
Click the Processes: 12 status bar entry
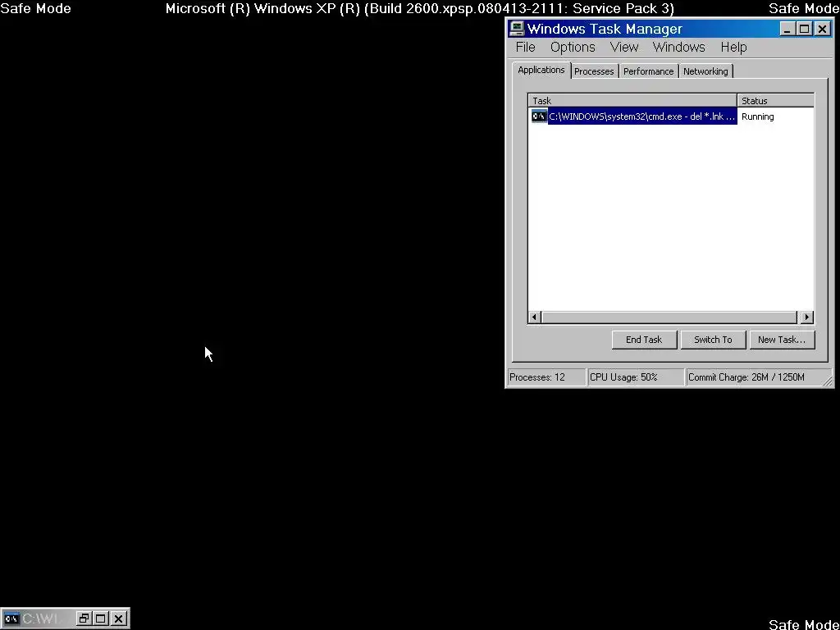tap(546, 377)
